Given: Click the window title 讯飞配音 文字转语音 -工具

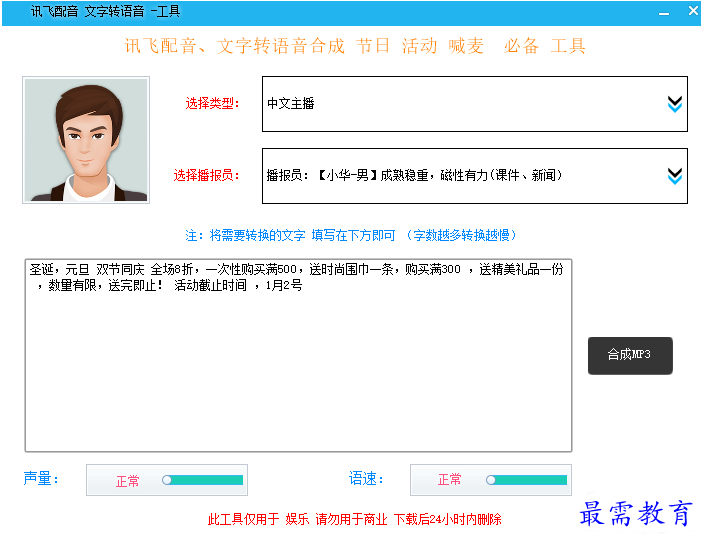Looking at the screenshot, I should coord(106,12).
